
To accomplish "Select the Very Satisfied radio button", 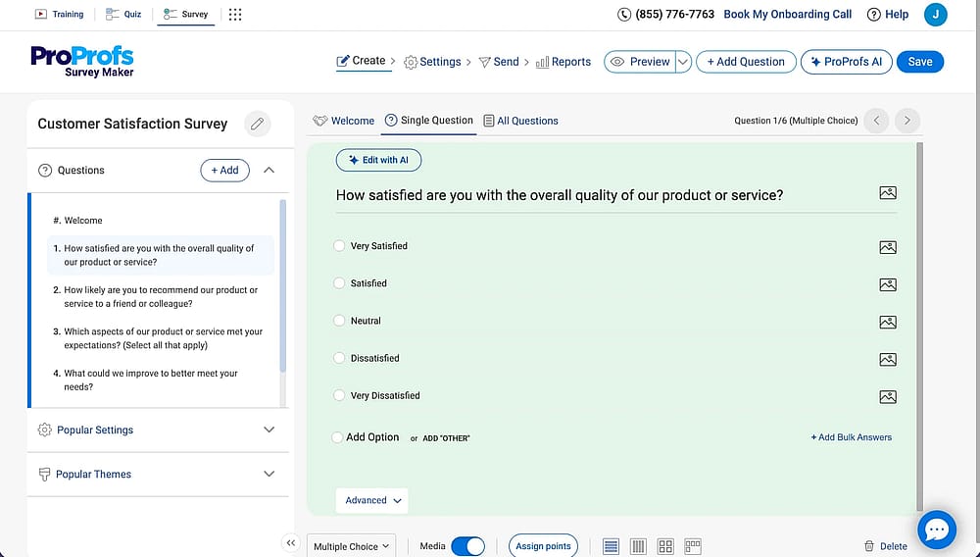I will (339, 246).
